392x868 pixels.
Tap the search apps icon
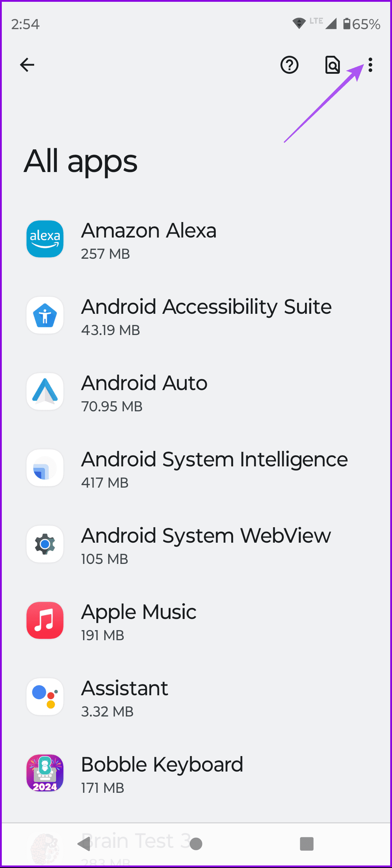[333, 65]
